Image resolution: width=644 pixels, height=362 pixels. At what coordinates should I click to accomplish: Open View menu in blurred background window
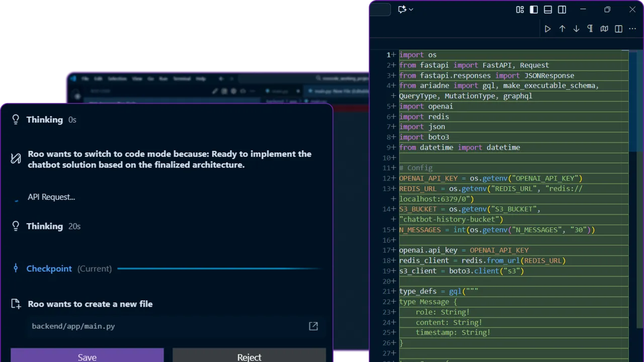(137, 79)
